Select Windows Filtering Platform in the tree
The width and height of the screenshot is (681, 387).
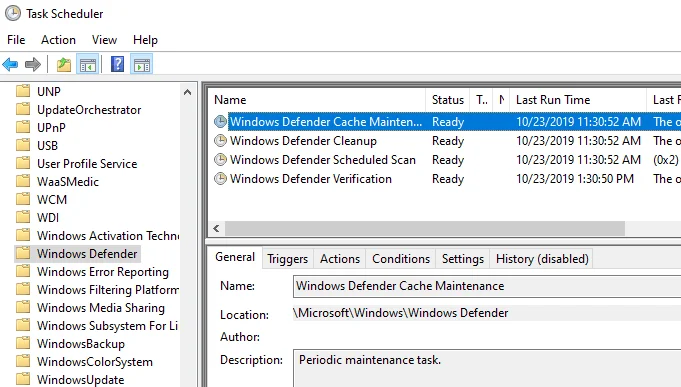click(108, 289)
